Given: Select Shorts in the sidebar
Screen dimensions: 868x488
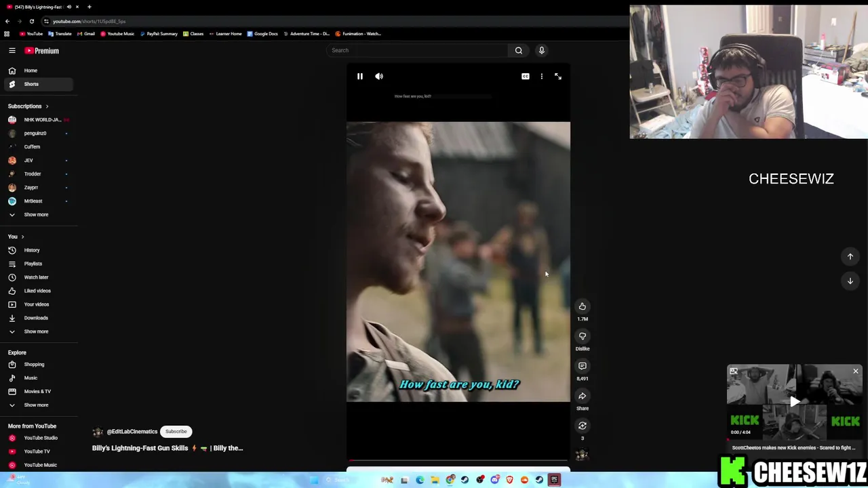Looking at the screenshot, I should [x=39, y=84].
